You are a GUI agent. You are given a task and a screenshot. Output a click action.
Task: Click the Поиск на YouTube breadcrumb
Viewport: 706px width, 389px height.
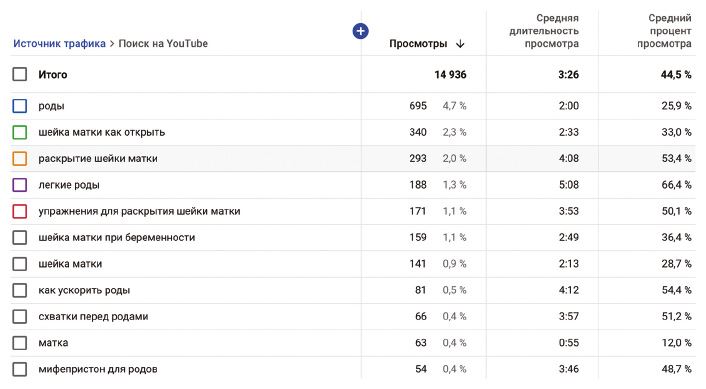pyautogui.click(x=163, y=44)
